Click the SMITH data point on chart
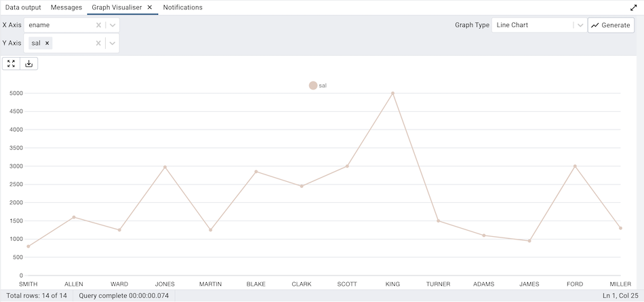644x302 pixels. click(28, 246)
